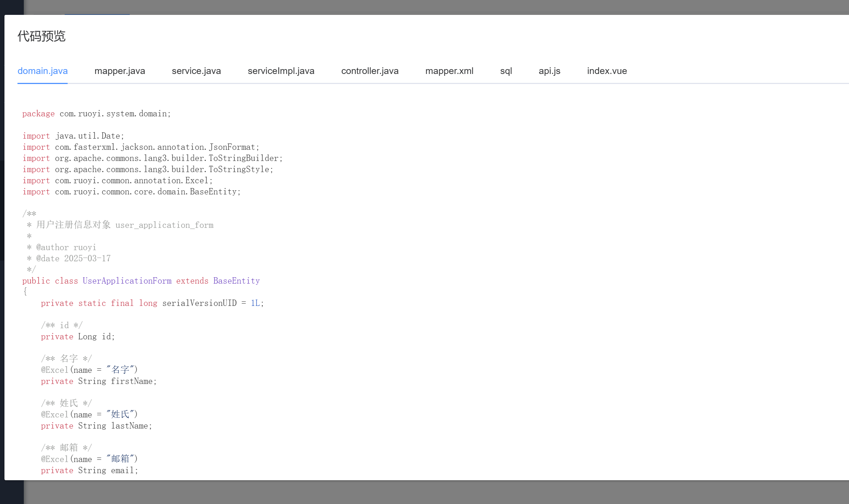This screenshot has height=504, width=849.
Task: Click the BaseEntity superclass name in code
Action: pyautogui.click(x=236, y=281)
